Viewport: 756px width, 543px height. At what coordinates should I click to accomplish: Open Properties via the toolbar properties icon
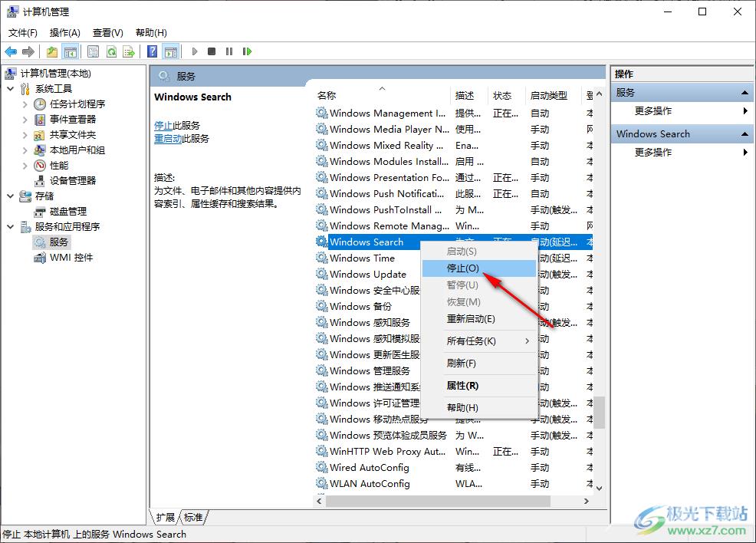[x=93, y=51]
